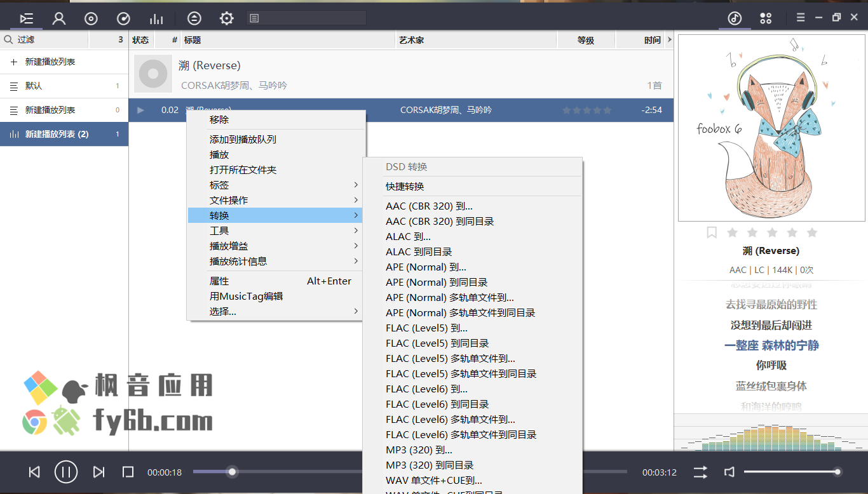Image resolution: width=868 pixels, height=494 pixels.
Task: Select FLAC (Level5) 到... preset
Action: coord(473,328)
